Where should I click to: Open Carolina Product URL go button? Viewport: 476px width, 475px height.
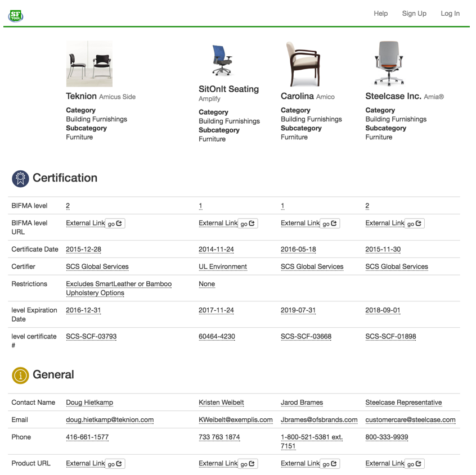[x=330, y=464]
